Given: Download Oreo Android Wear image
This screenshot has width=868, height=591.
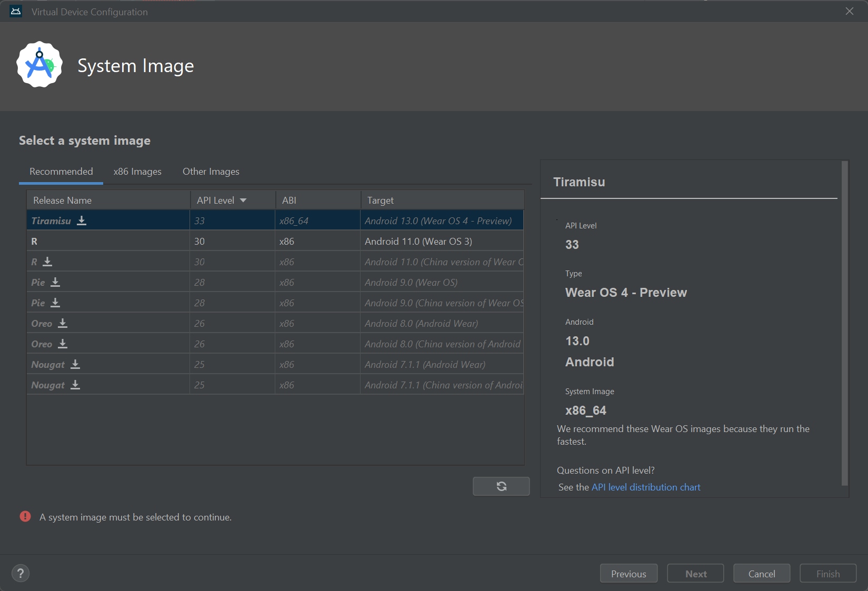Looking at the screenshot, I should [63, 323].
